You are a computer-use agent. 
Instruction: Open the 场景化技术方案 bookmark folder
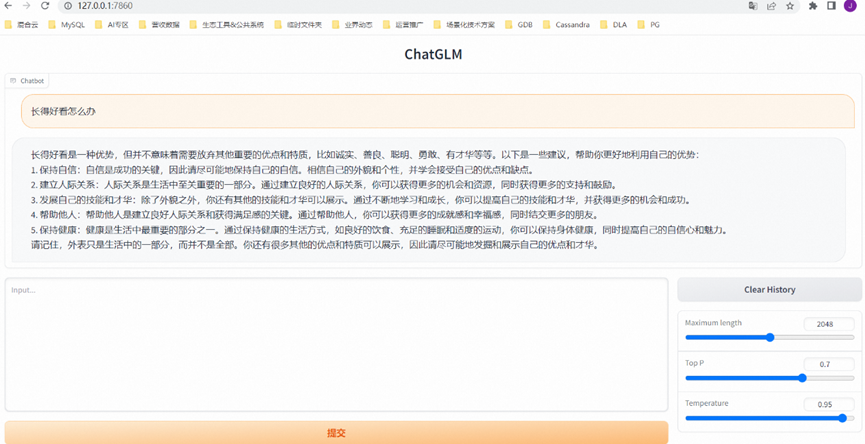click(464, 25)
